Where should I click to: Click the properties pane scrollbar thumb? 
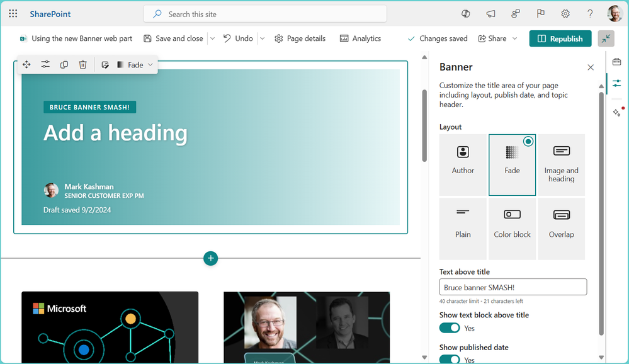coord(601,213)
